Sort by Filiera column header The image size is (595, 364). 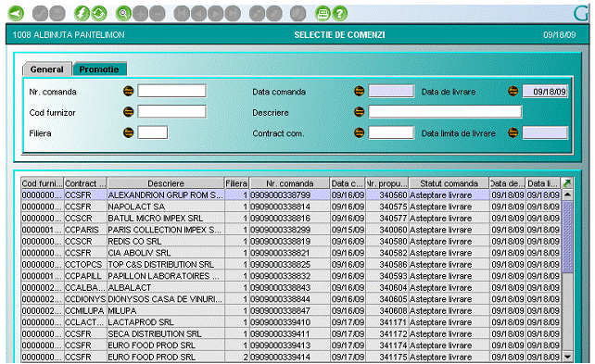coord(236,183)
